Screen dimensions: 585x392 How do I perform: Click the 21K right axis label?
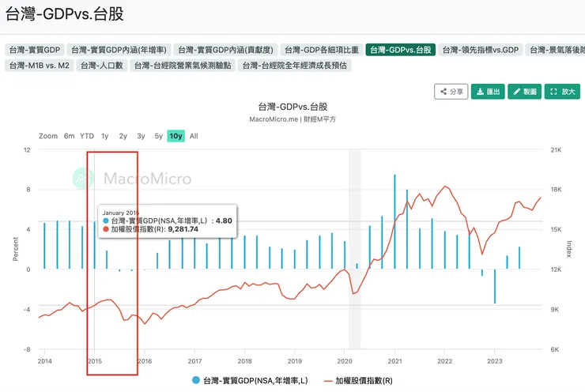coord(556,150)
